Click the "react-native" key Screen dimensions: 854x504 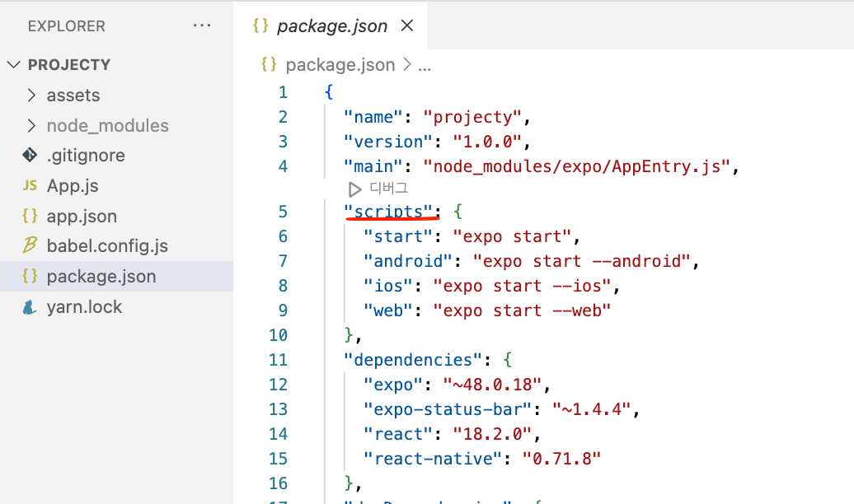pyautogui.click(x=433, y=459)
